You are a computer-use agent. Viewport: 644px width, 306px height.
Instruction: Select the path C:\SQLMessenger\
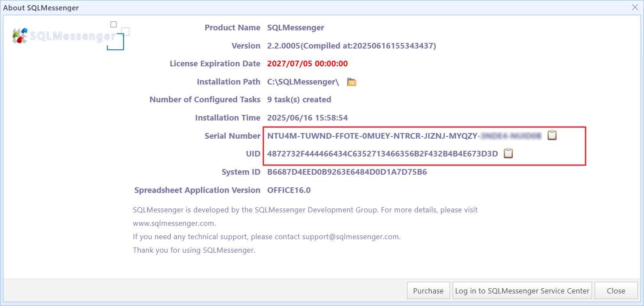tap(303, 82)
